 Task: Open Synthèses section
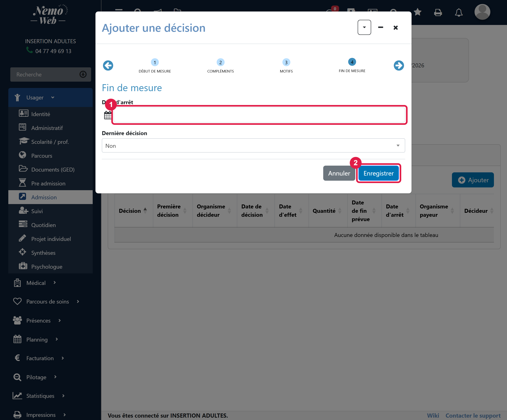[51, 253]
